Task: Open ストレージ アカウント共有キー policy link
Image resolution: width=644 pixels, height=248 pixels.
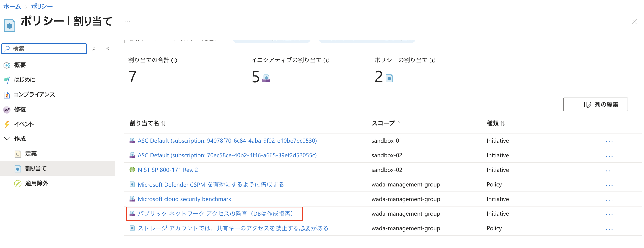Action: click(233, 228)
